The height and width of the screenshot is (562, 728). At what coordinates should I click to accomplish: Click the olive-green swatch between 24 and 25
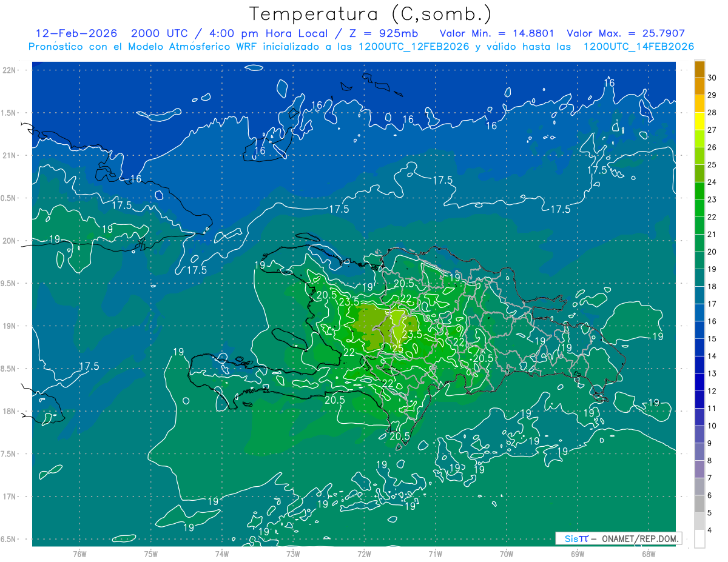pos(699,173)
